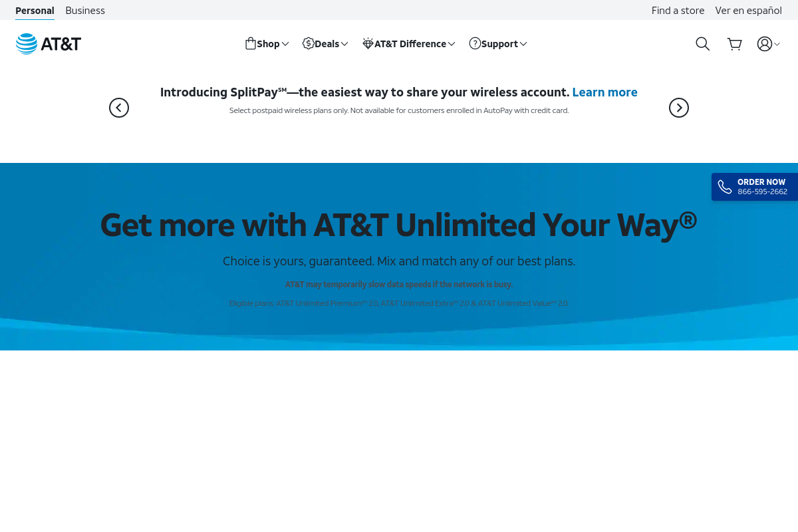Screen dimensions: 798x532
Task: Click the Deals dollar badge icon
Action: 308,43
